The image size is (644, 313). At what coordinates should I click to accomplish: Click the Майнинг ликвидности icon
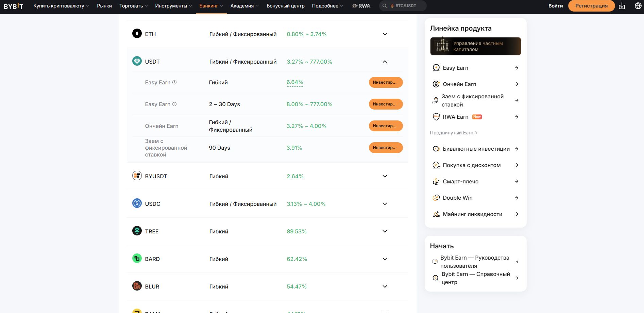(x=436, y=214)
